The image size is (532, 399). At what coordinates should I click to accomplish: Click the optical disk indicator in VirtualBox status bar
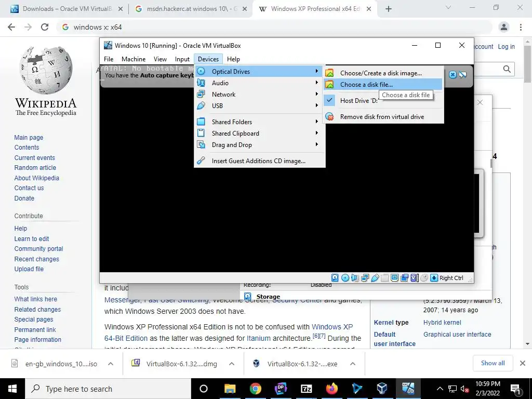345,278
